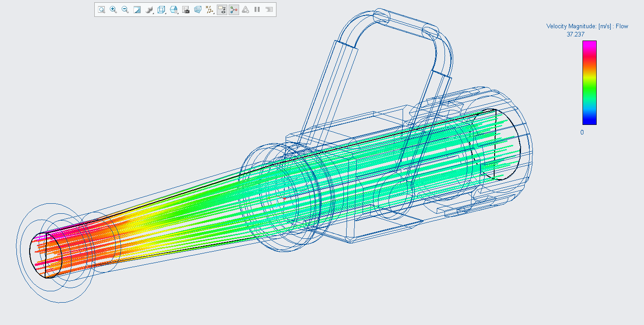
Task: Toggle the coordinate axes annotation tool
Action: tap(210, 10)
